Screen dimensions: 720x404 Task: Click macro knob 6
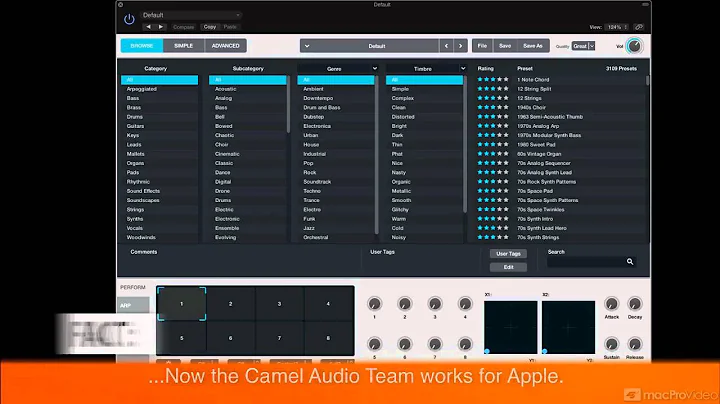click(x=405, y=344)
